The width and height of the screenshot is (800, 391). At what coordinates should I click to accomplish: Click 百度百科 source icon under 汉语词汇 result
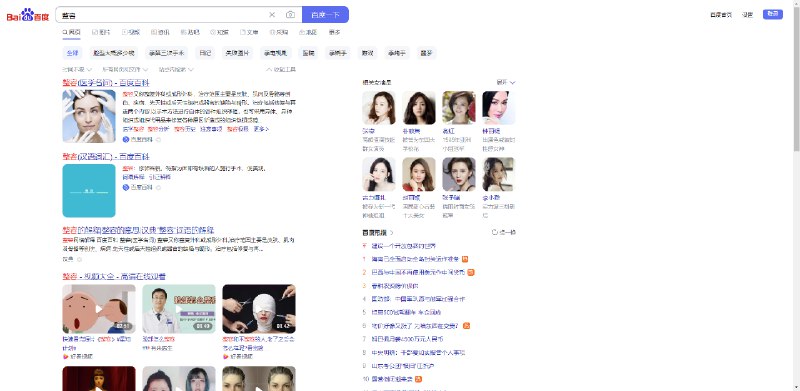(126, 187)
